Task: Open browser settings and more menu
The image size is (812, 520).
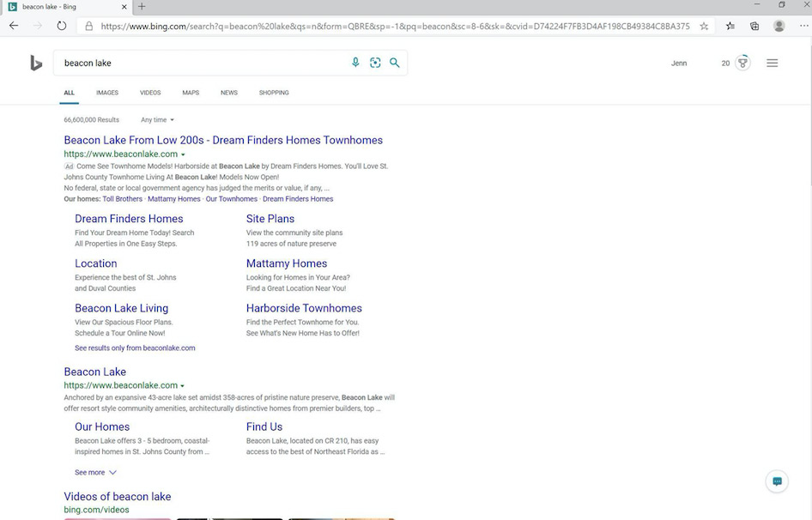Action: [803, 26]
